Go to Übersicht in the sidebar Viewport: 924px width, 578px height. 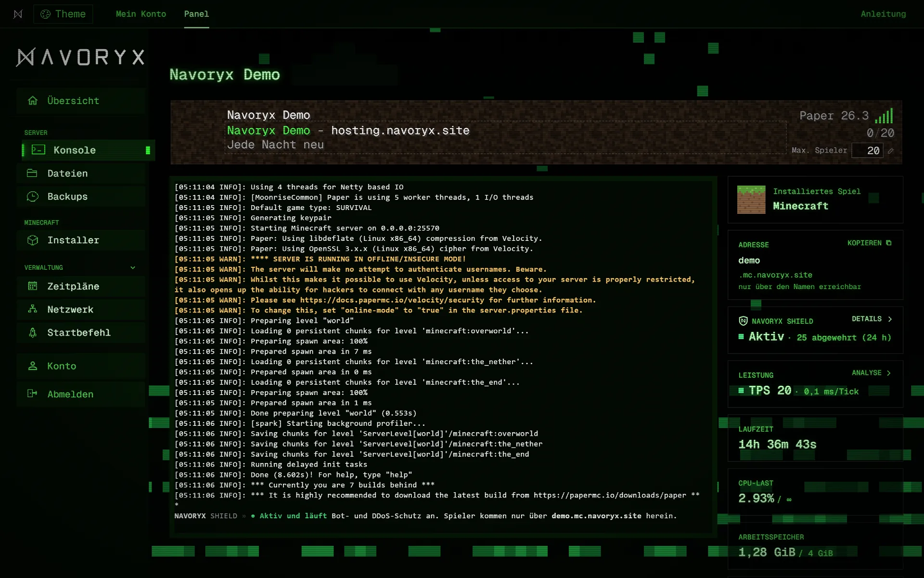click(x=81, y=101)
